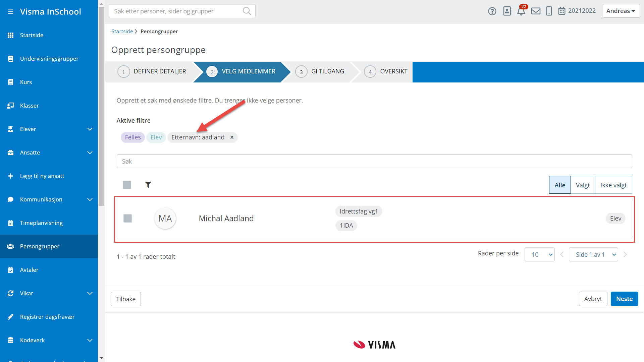Click the Idrettsfag vg1 tag

(x=359, y=212)
